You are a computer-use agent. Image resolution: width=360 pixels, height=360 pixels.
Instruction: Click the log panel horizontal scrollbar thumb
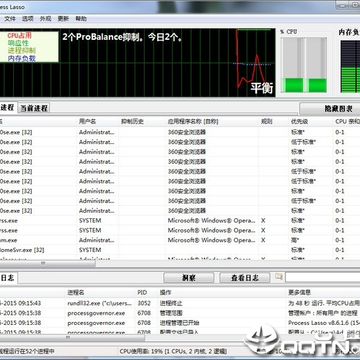click(72, 338)
